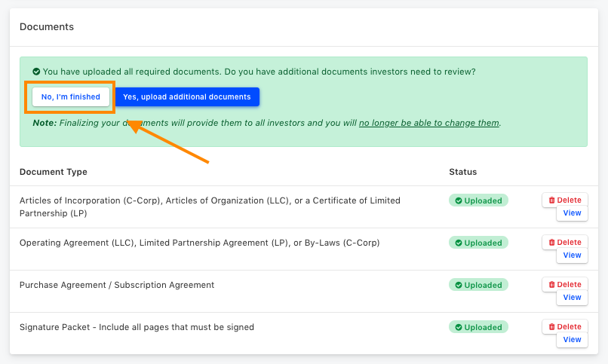Click green checkmark icon in the success banner
This screenshot has height=364, width=608.
click(x=36, y=72)
